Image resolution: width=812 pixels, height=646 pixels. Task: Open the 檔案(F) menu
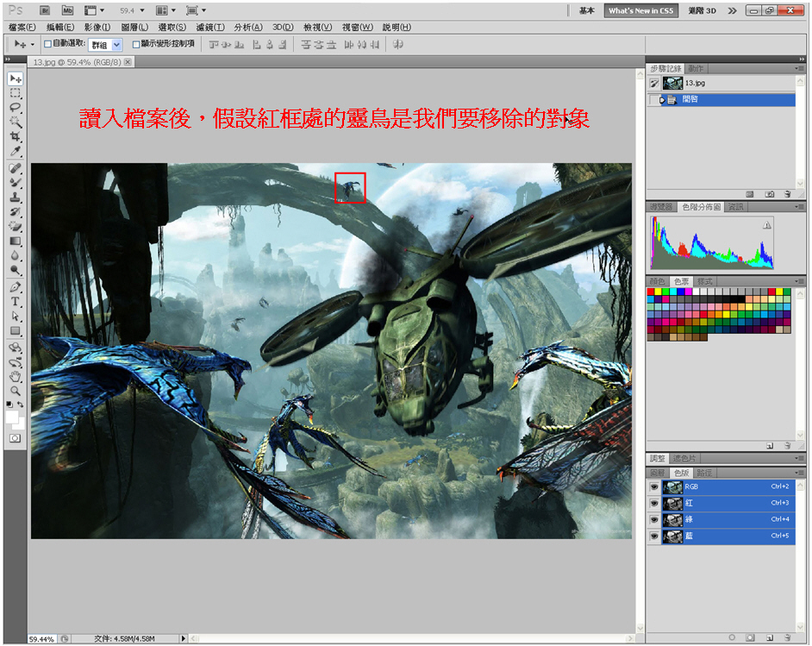click(x=22, y=27)
